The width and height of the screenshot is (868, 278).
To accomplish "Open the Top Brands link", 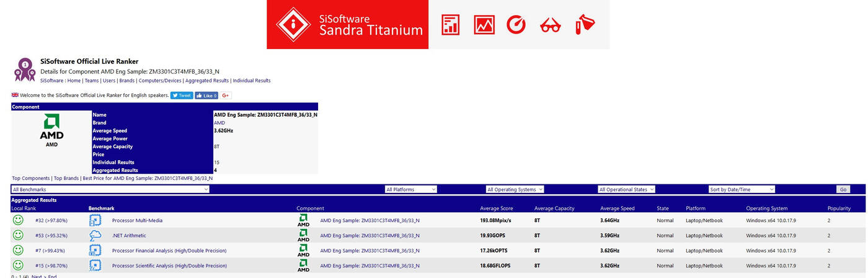I will (66, 178).
